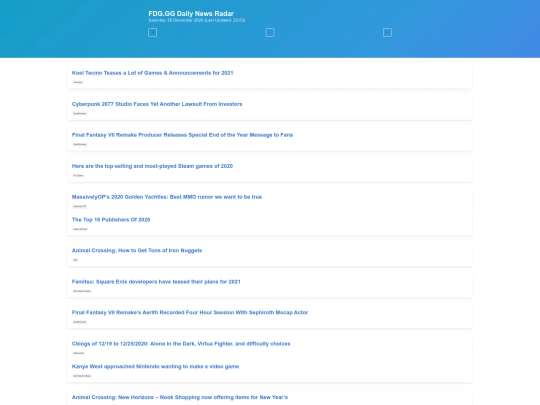The width and height of the screenshot is (540, 405).
Task: Click PC Gamer tag under Steam games headline
Action: (78, 175)
